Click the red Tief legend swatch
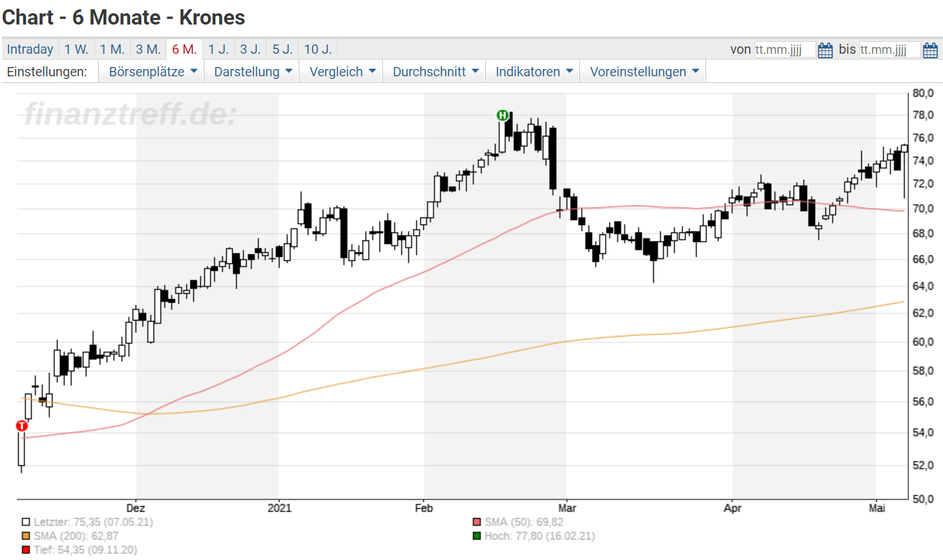Screen dimensions: 943x560 (x=26, y=550)
